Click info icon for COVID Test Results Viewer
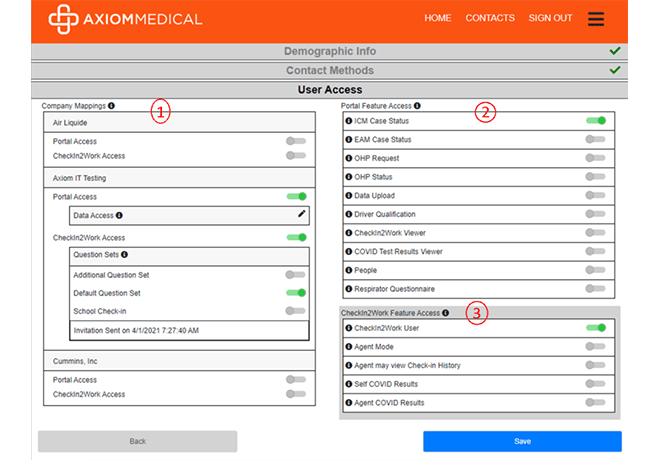This screenshot has height=460, width=660. [x=349, y=252]
